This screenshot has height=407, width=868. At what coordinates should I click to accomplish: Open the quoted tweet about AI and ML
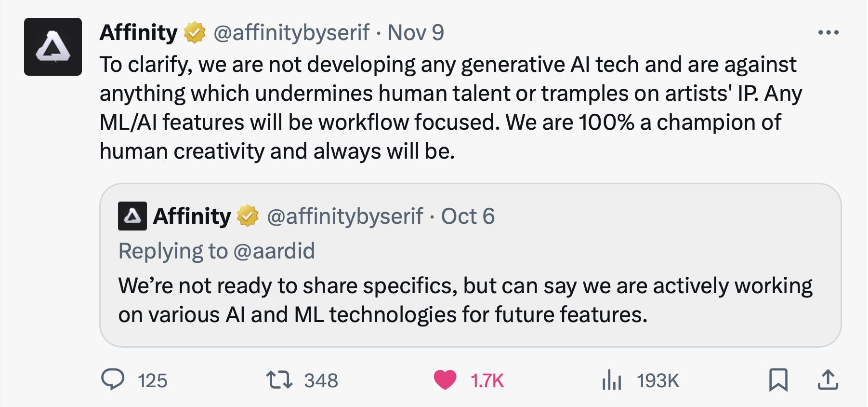(x=470, y=265)
